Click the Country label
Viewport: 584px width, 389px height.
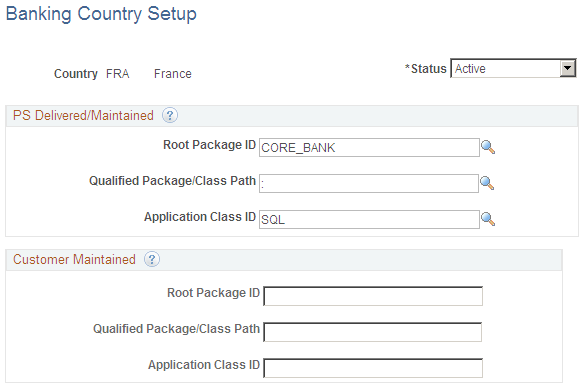[76, 74]
